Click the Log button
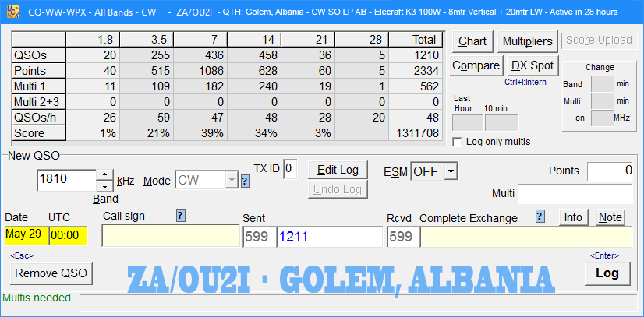644x317 pixels. click(607, 273)
